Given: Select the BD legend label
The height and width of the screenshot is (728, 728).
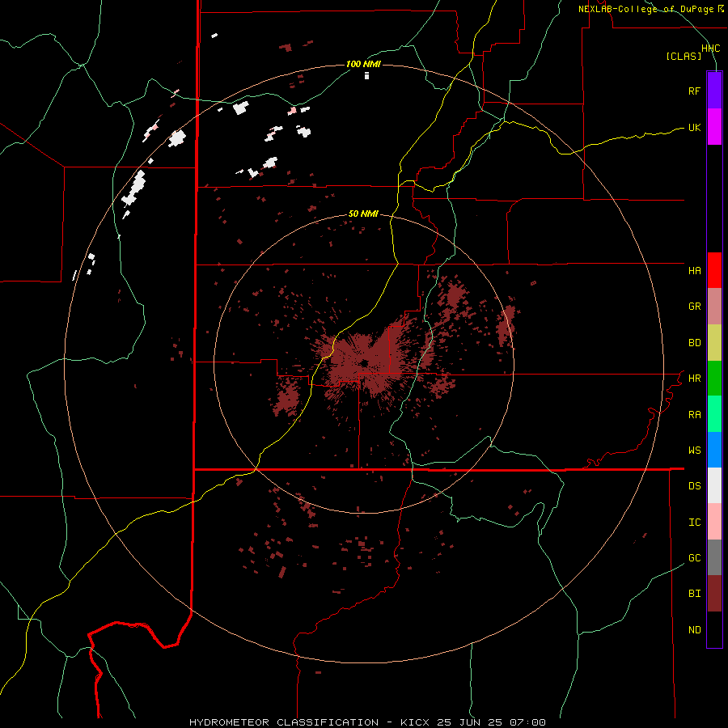Looking at the screenshot, I should tap(694, 343).
